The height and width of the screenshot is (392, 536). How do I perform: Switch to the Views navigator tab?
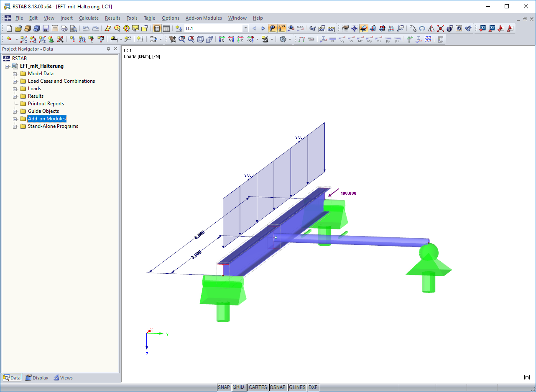click(63, 378)
